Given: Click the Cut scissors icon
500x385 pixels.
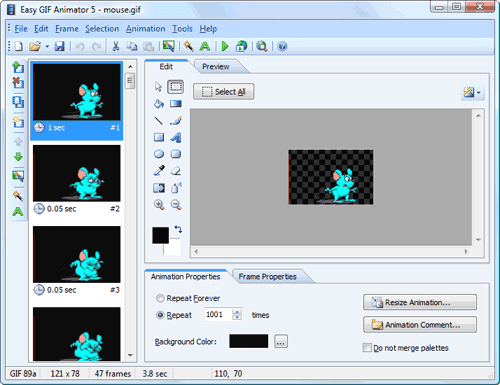Looking at the screenshot, I should pos(116,46).
